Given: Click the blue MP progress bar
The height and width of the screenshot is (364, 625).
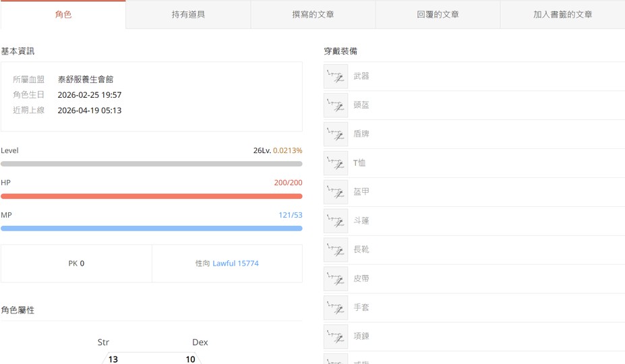Looking at the screenshot, I should point(152,229).
